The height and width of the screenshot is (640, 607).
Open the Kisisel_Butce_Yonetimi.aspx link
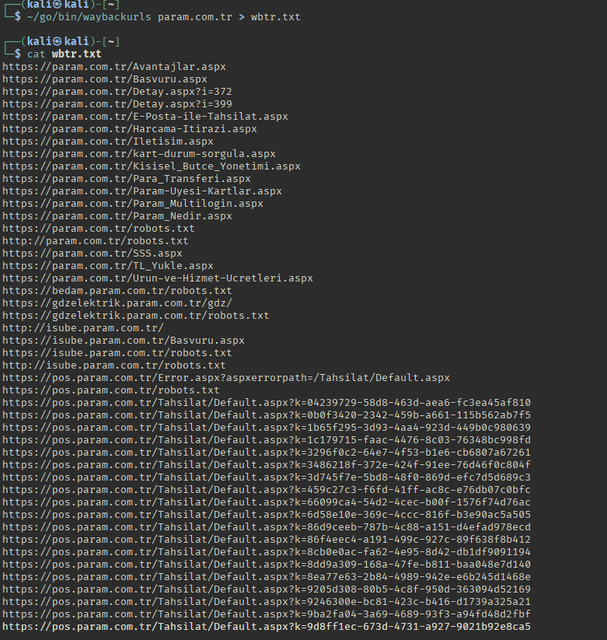[x=151, y=166]
